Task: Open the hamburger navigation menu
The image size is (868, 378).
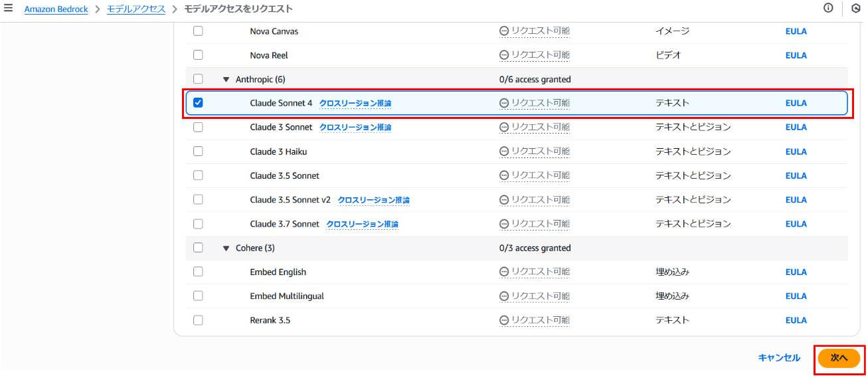Action: point(9,9)
